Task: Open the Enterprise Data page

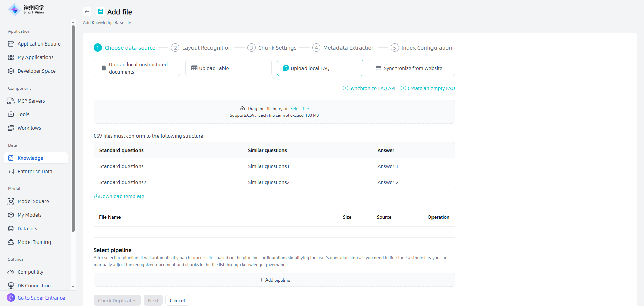Action: [35, 172]
